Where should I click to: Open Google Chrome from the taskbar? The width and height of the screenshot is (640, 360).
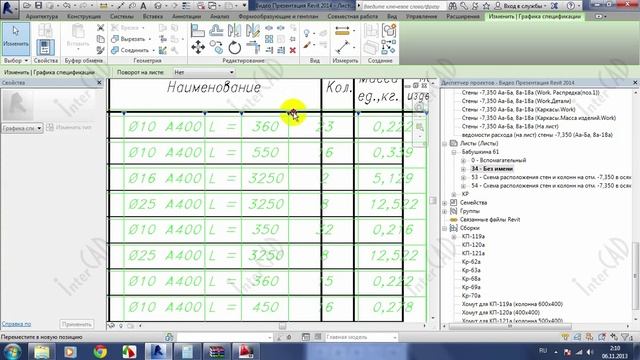coord(100,351)
